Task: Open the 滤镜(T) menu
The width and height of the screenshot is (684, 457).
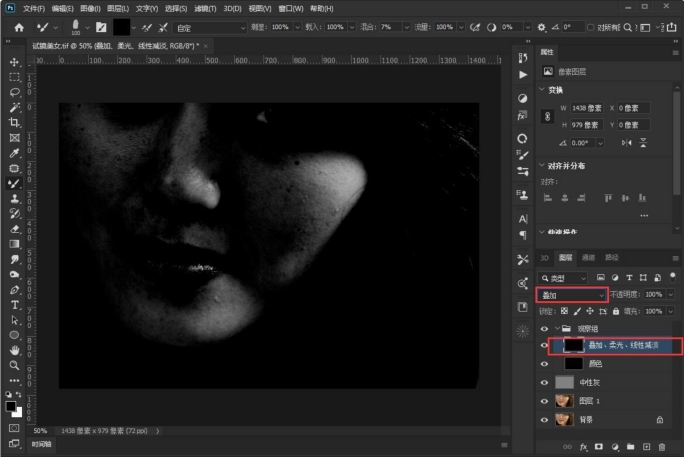Action: 205,8
